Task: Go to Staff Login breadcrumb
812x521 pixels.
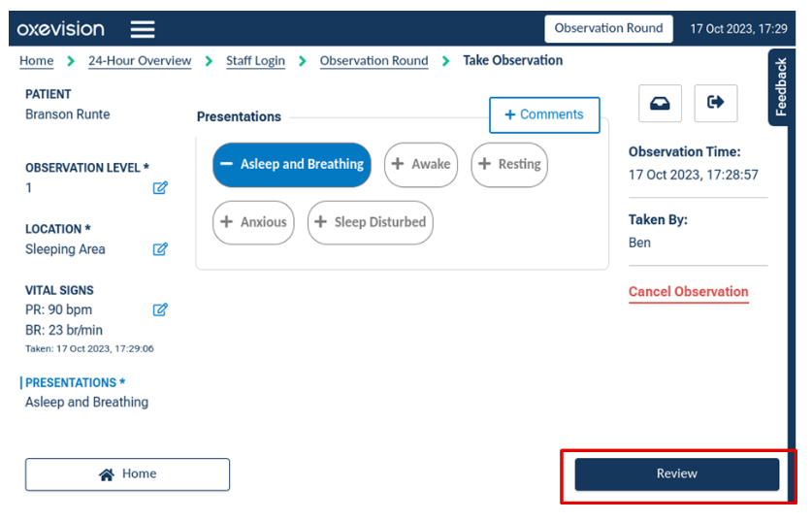Action: click(255, 60)
